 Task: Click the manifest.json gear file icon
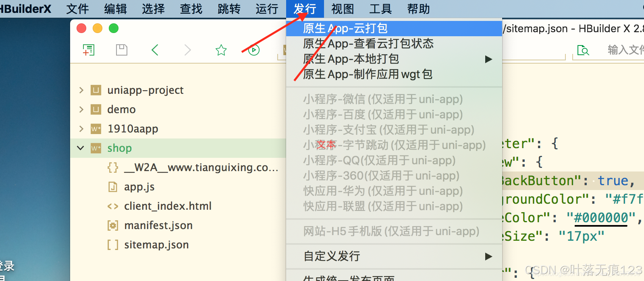tap(113, 225)
